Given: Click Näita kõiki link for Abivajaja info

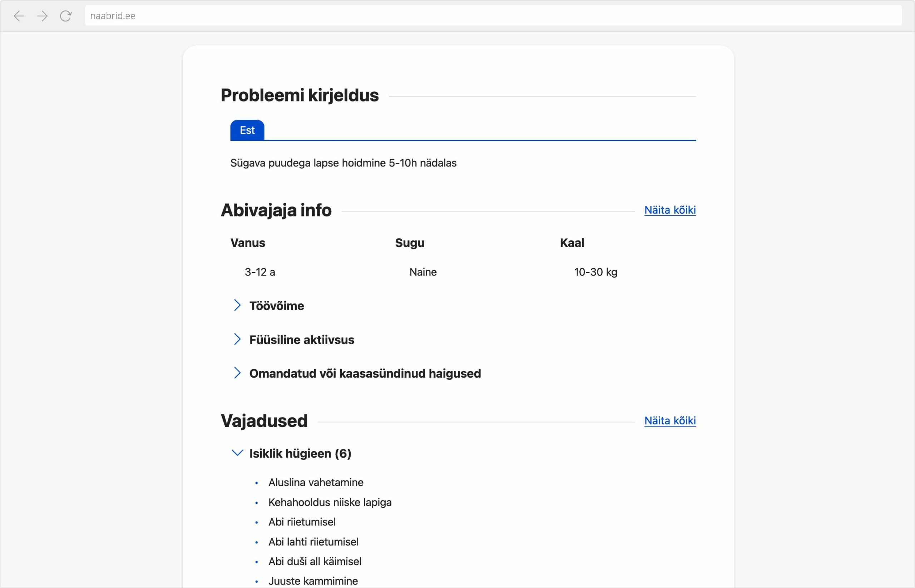Looking at the screenshot, I should [x=670, y=210].
